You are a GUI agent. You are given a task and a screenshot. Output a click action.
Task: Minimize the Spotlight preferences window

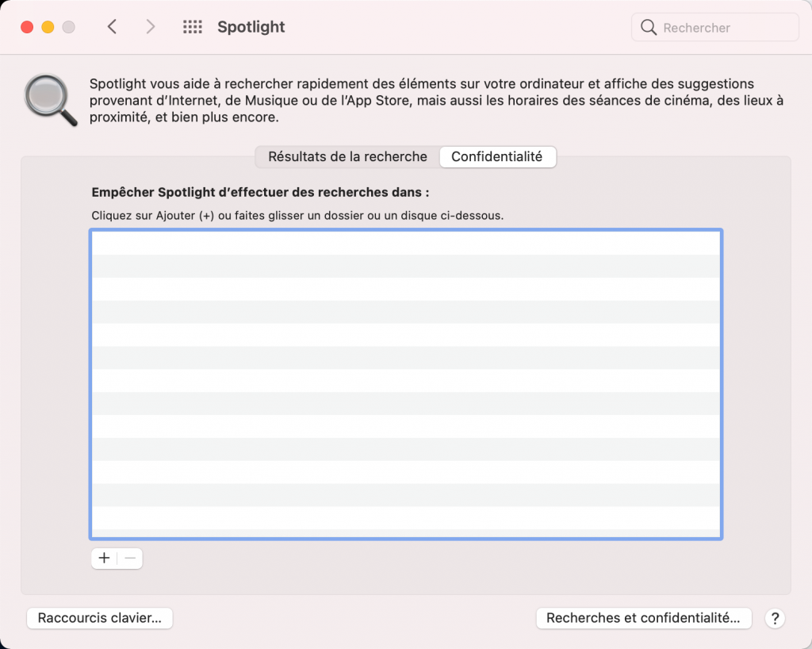(x=48, y=27)
